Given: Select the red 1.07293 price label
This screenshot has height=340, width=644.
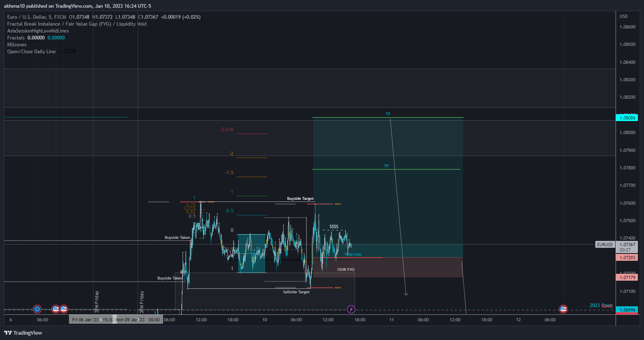Looking at the screenshot, I should 627,258.
